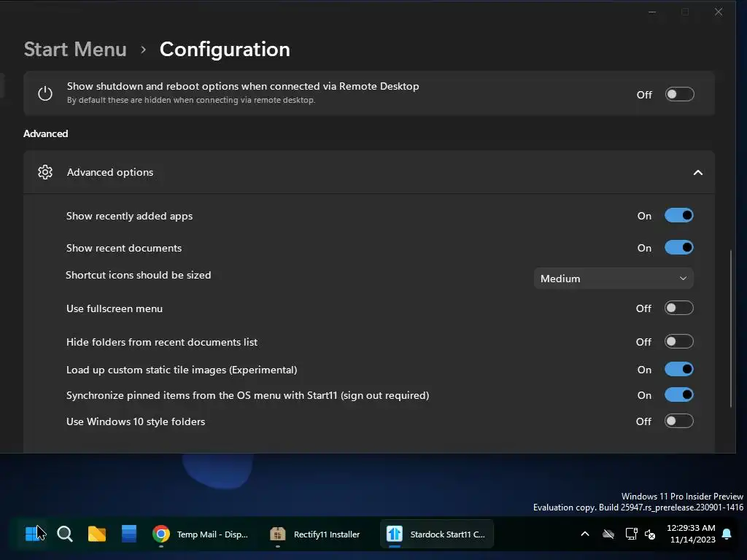Open File Explorer from taskbar
747x560 pixels.
97,534
